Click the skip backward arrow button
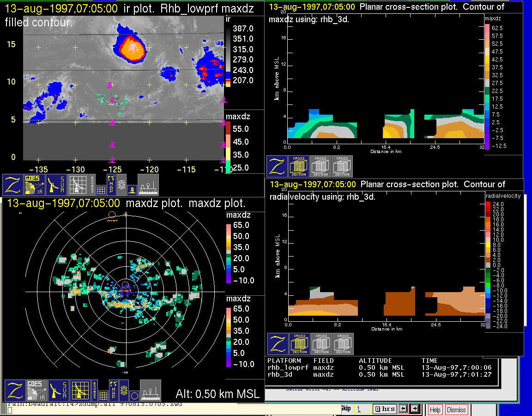This screenshot has height=416, width=532. [x=403, y=409]
